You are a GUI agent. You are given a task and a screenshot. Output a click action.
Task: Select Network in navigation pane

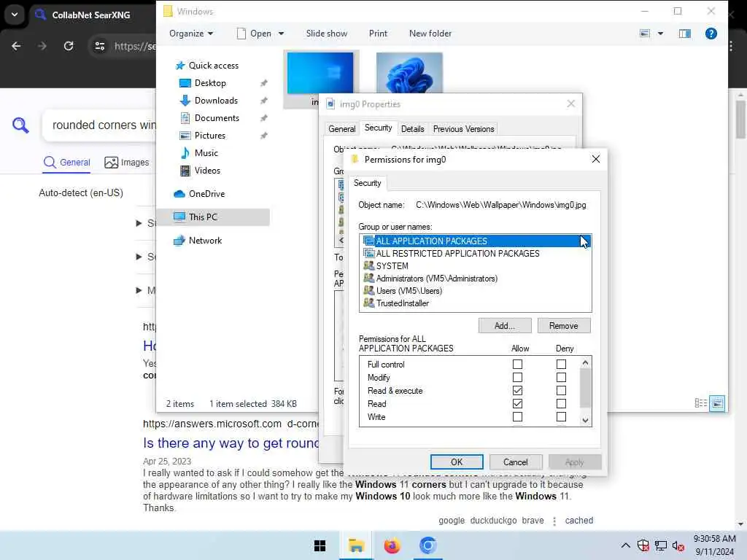[x=205, y=241]
